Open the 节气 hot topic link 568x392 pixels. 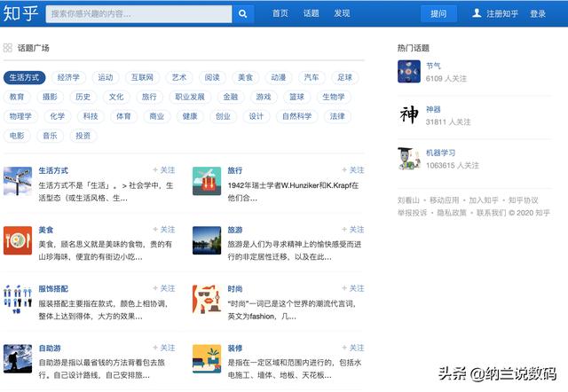[x=433, y=66]
